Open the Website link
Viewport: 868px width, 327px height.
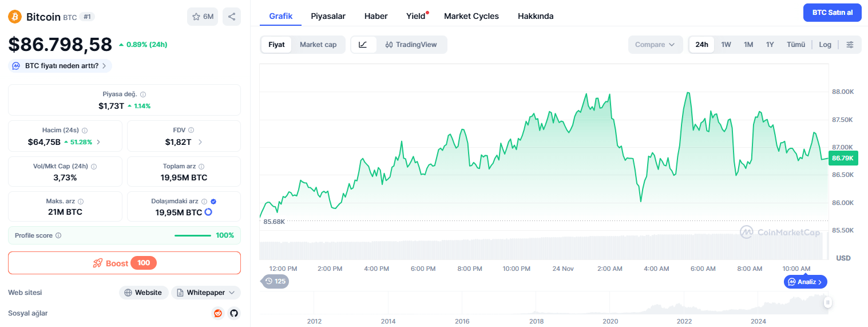pyautogui.click(x=144, y=293)
